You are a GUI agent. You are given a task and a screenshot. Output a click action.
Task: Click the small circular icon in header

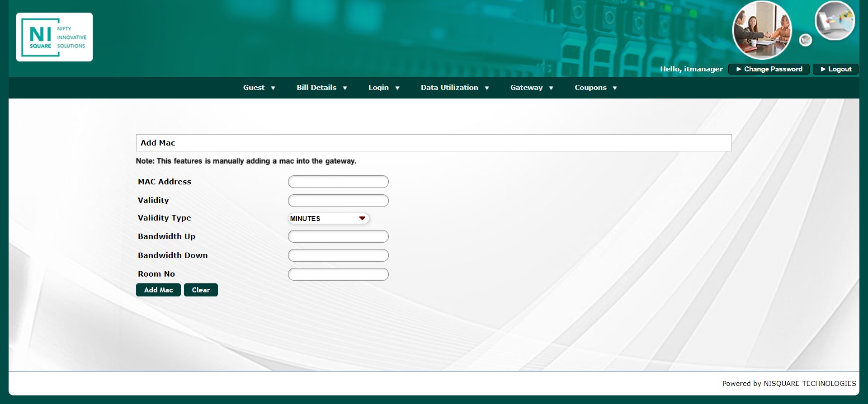pos(805,40)
